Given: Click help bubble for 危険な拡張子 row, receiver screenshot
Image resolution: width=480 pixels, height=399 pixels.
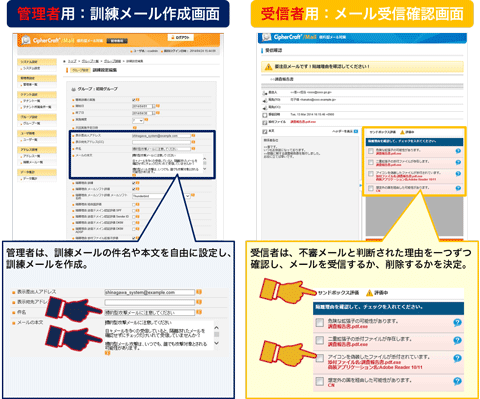Looking at the screenshot, I should point(458,151).
